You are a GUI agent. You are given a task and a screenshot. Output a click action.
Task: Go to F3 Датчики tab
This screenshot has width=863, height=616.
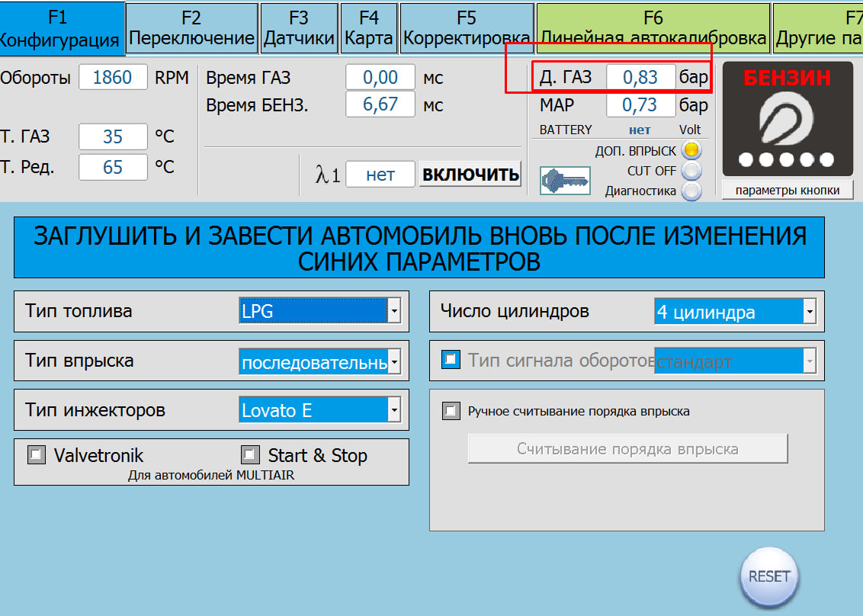click(299, 29)
